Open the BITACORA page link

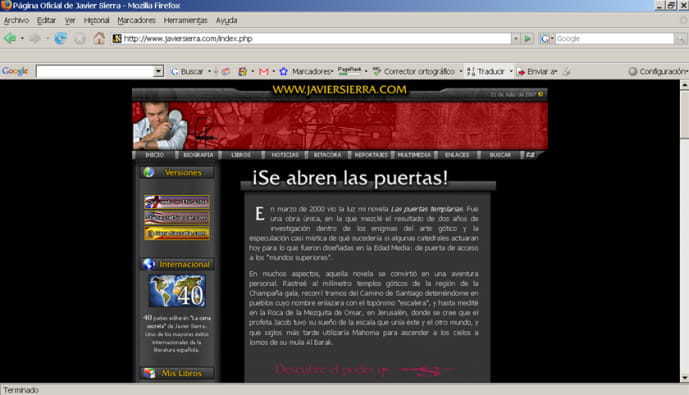327,155
